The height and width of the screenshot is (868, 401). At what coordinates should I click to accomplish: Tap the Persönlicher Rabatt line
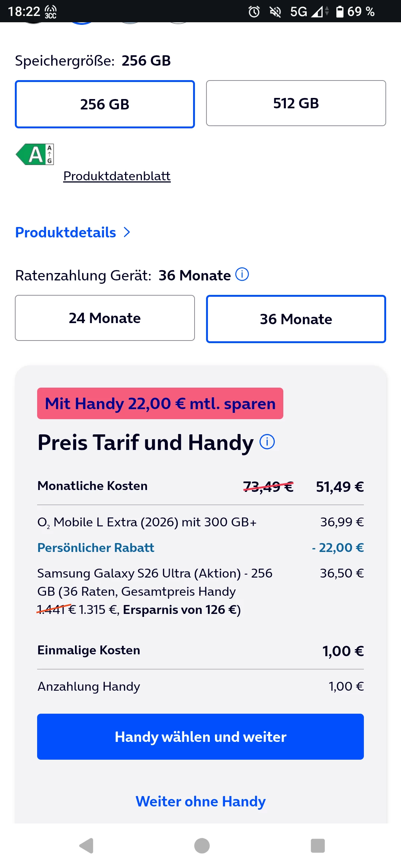(x=200, y=548)
